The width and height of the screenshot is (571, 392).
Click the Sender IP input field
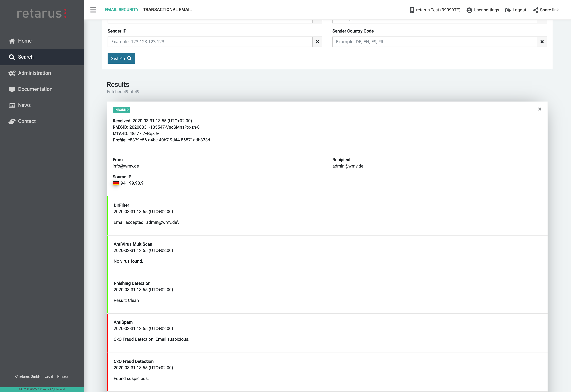pos(210,42)
